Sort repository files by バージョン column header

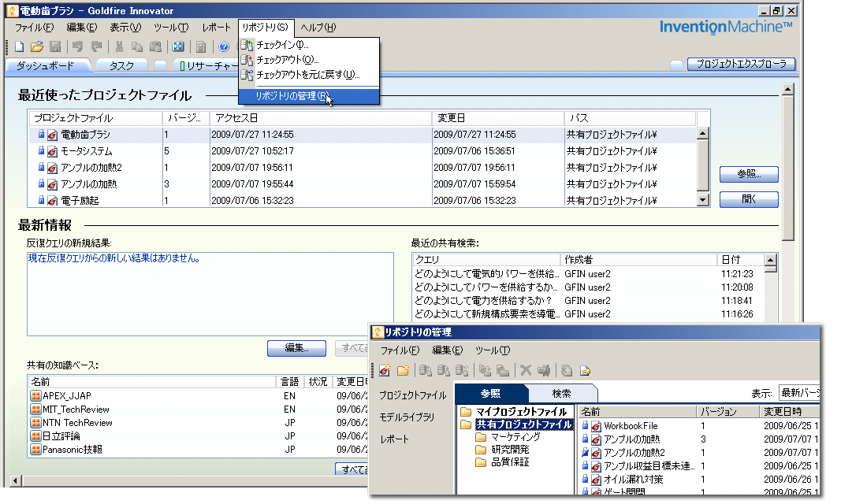727,412
